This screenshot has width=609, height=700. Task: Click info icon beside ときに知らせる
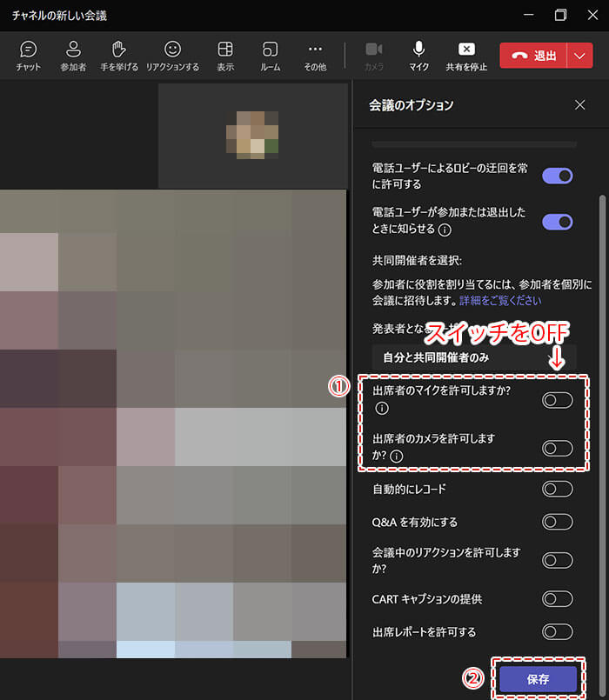[x=445, y=230]
